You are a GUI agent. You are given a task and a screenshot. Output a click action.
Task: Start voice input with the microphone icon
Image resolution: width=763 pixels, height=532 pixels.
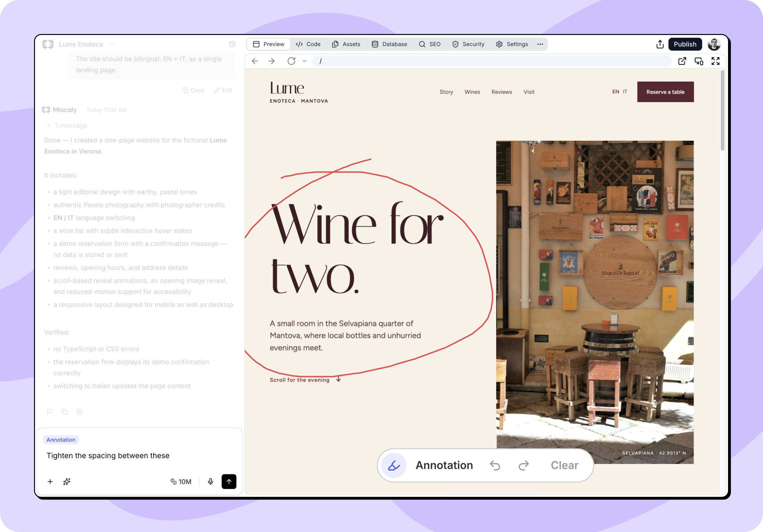(210, 481)
